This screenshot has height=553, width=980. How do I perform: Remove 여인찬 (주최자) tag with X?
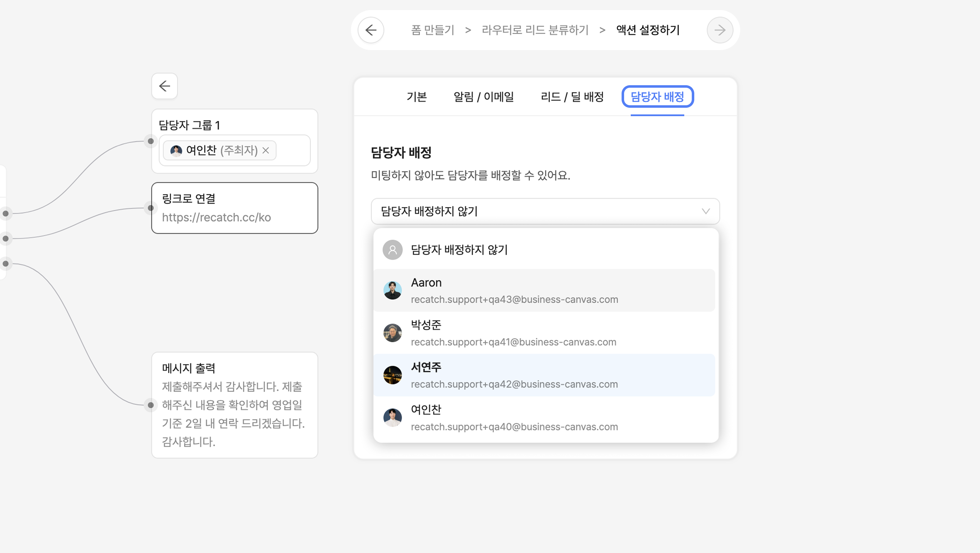pos(266,150)
